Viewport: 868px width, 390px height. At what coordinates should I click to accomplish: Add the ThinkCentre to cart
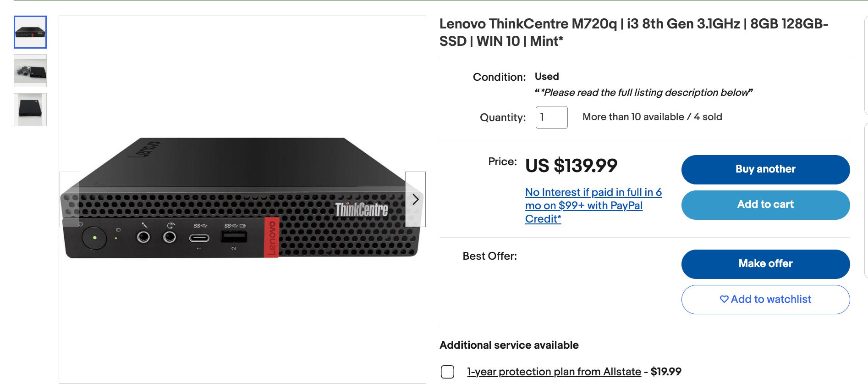[x=765, y=205]
